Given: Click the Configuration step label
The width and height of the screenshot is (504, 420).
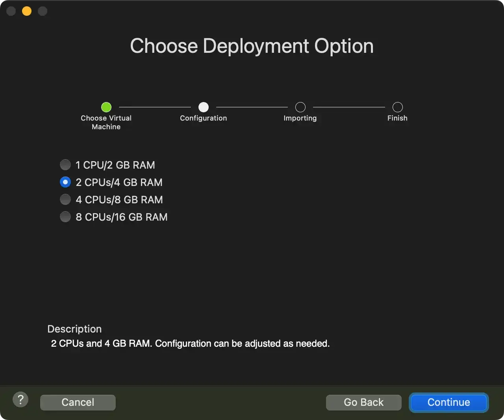Looking at the screenshot, I should coord(204,118).
